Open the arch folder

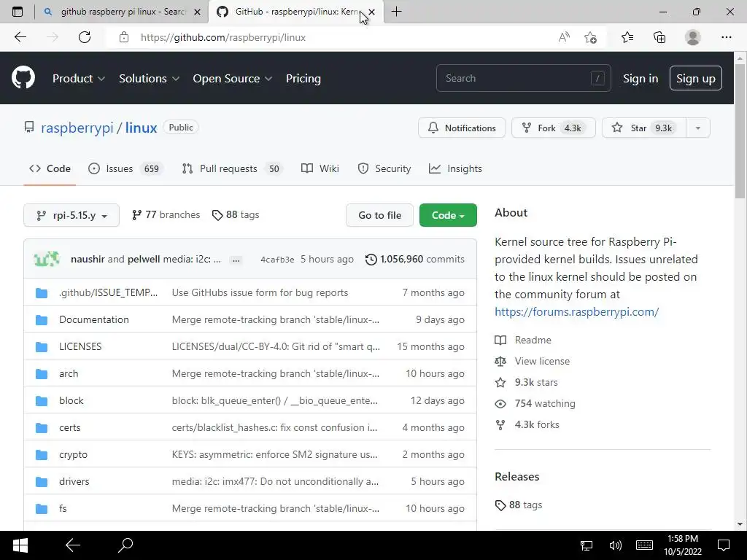69,374
